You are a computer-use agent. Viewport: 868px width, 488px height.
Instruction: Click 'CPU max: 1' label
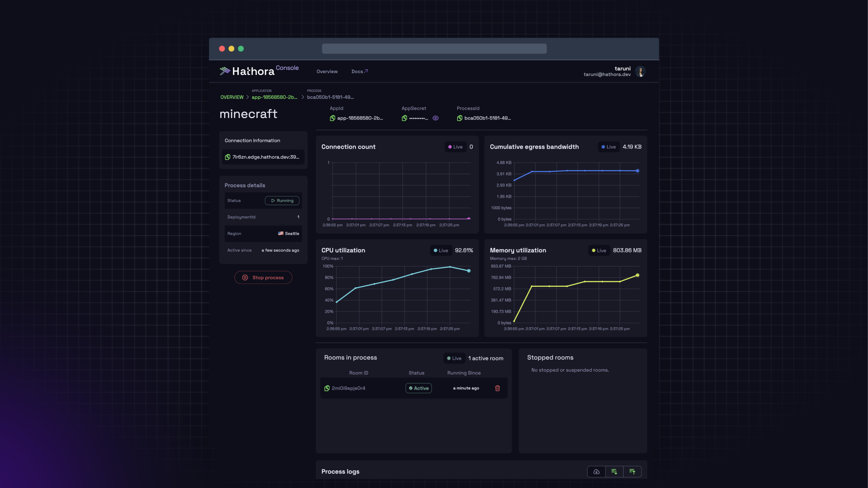332,259
